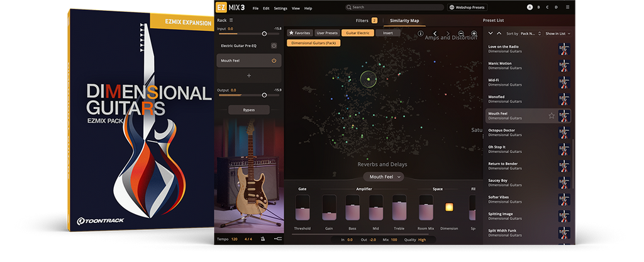This screenshot has height=262, width=644.
Task: Open Mouth Feel preset dropdown
Action: coord(384,176)
